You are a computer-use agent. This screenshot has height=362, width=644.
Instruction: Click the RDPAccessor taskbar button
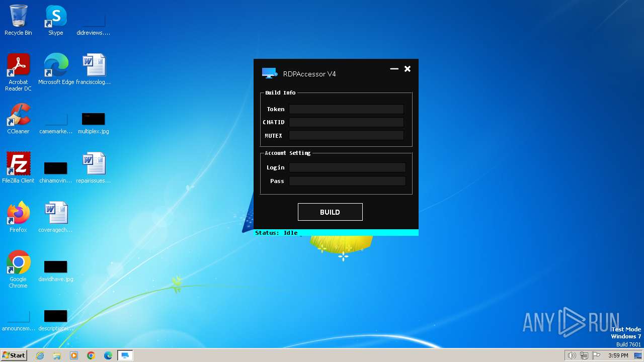(x=125, y=355)
